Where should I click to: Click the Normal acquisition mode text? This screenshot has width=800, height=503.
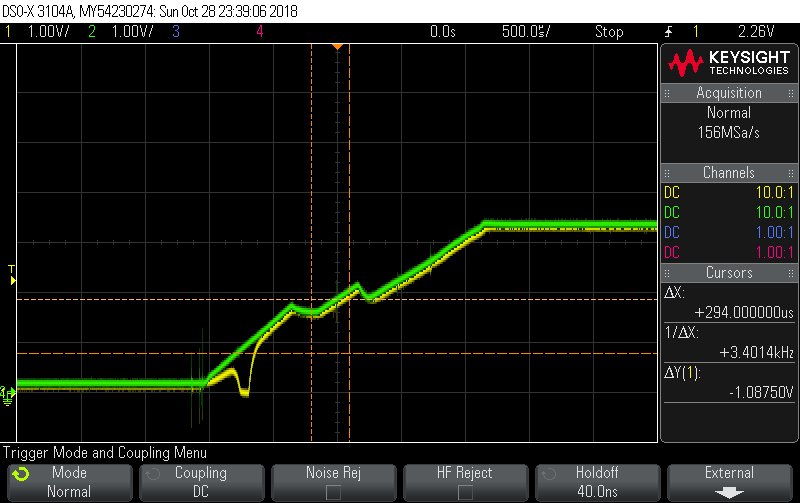729,113
